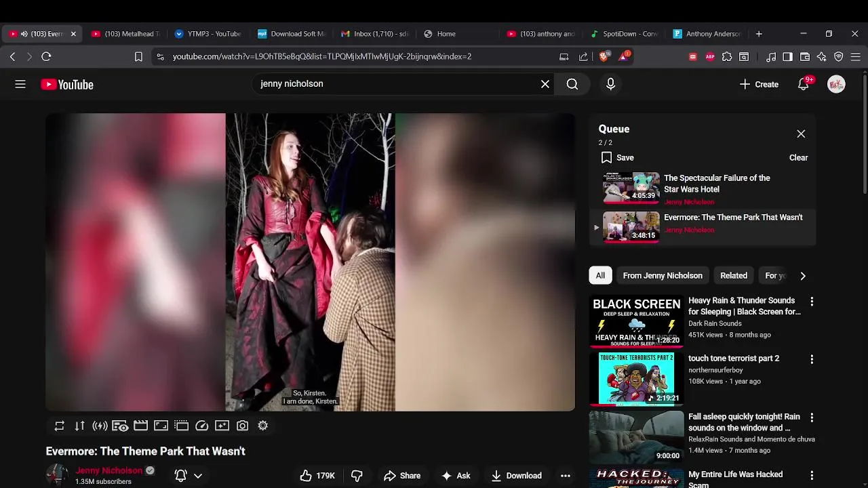The height and width of the screenshot is (488, 868).
Task: Take a screenshot with the camera icon
Action: 242,426
